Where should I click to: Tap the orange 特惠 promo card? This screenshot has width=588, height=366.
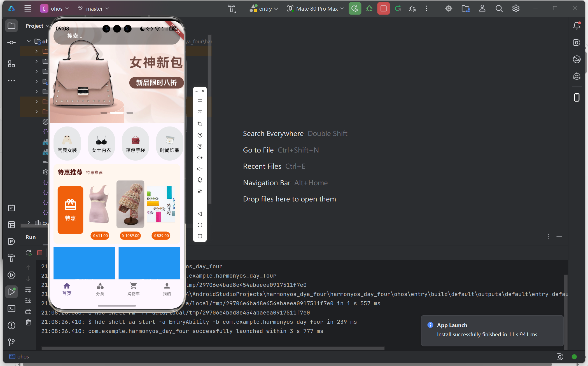[x=70, y=210]
